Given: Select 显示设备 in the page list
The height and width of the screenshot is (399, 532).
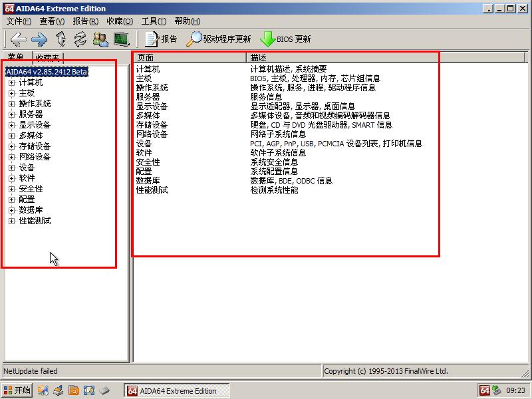Looking at the screenshot, I should (152, 106).
